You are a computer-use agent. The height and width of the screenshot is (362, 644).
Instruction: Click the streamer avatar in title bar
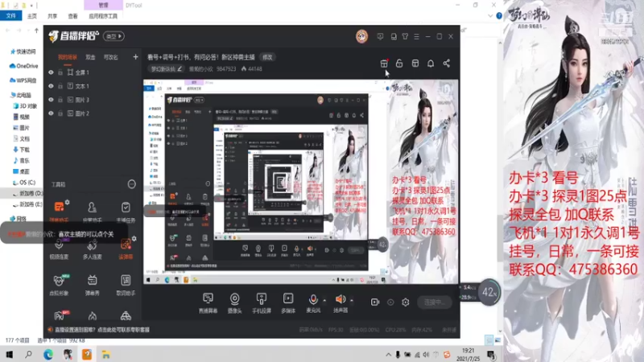361,36
